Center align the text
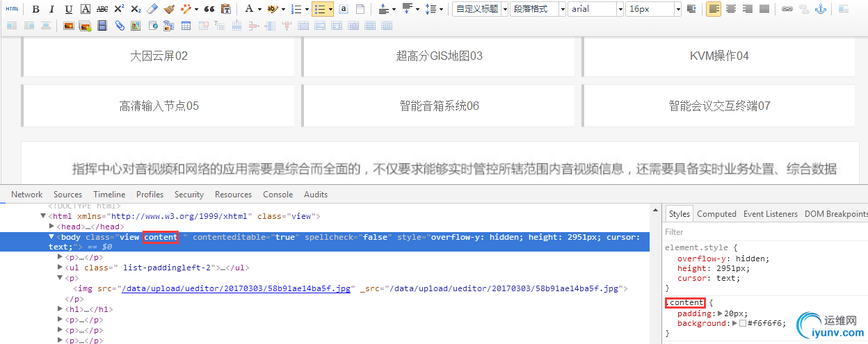This screenshot has height=344, width=868. click(731, 9)
